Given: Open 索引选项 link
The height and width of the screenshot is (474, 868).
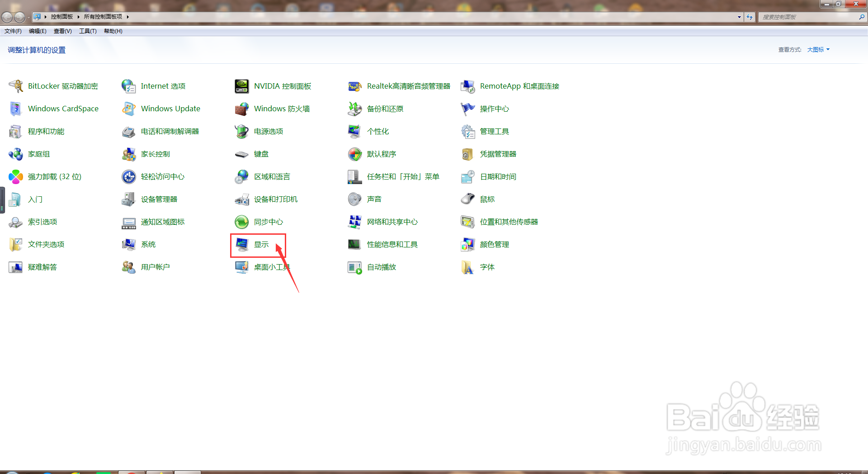Looking at the screenshot, I should [x=42, y=222].
